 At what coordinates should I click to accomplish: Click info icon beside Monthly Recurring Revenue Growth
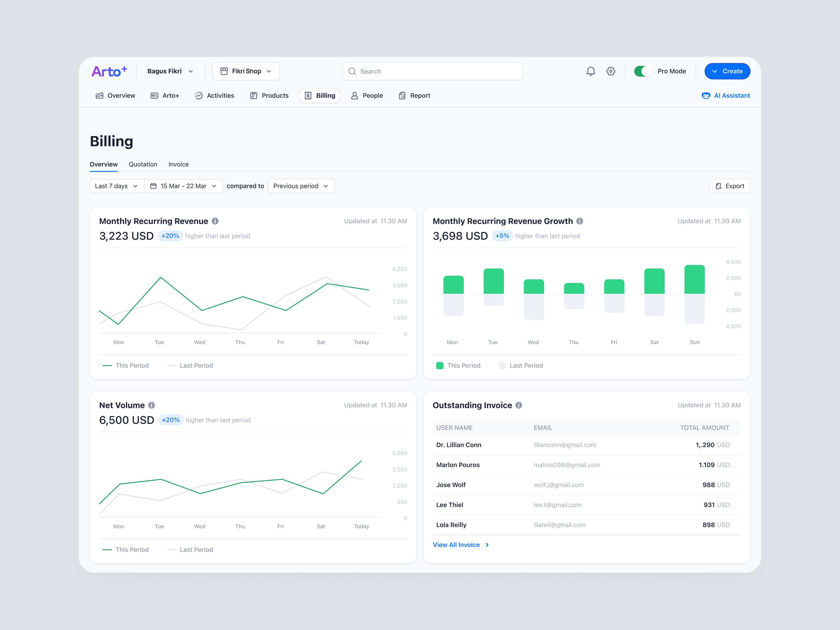(x=579, y=221)
